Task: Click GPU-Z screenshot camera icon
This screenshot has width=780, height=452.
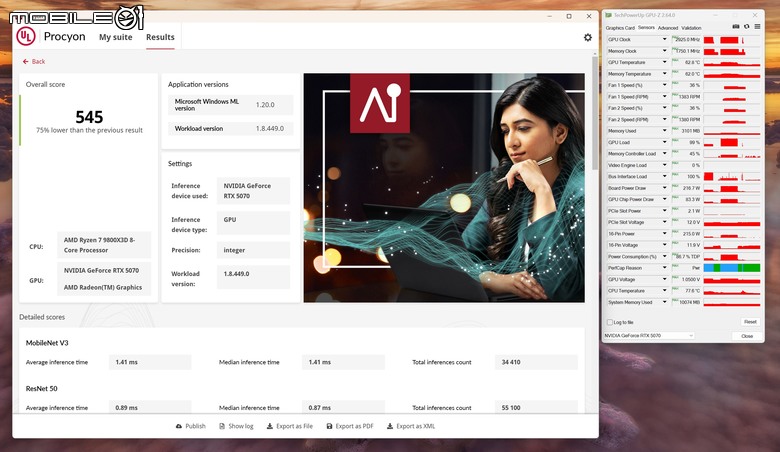Action: coord(736,27)
